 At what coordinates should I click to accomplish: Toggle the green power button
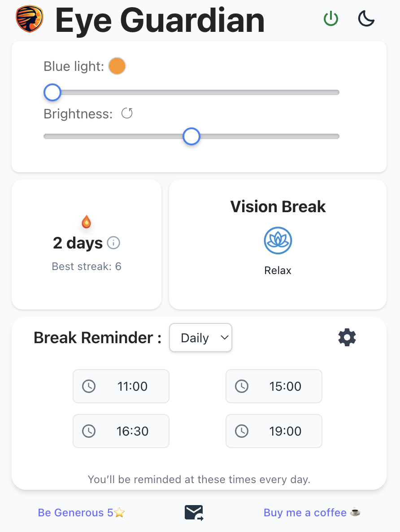pos(331,19)
